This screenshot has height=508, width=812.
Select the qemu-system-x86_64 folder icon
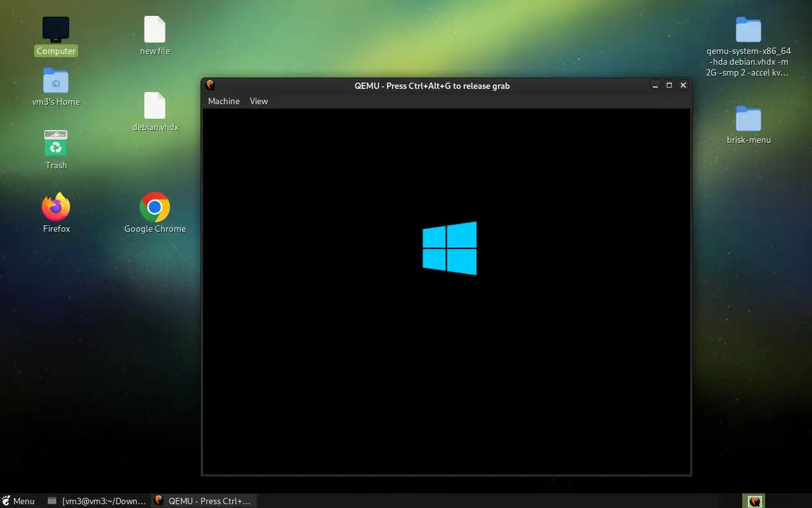point(749,30)
